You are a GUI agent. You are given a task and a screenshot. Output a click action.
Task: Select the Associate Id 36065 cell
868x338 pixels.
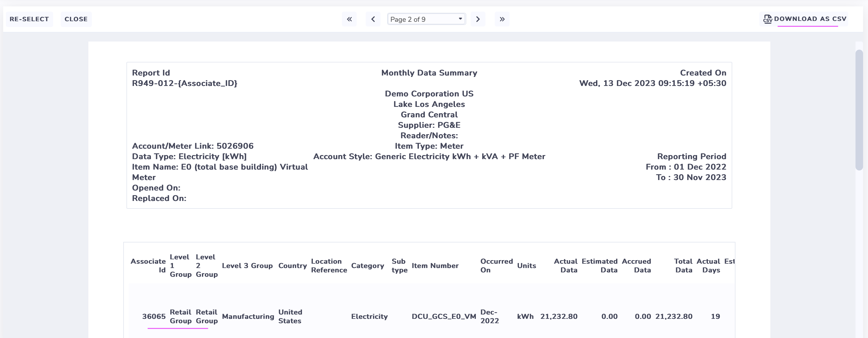pyautogui.click(x=154, y=316)
